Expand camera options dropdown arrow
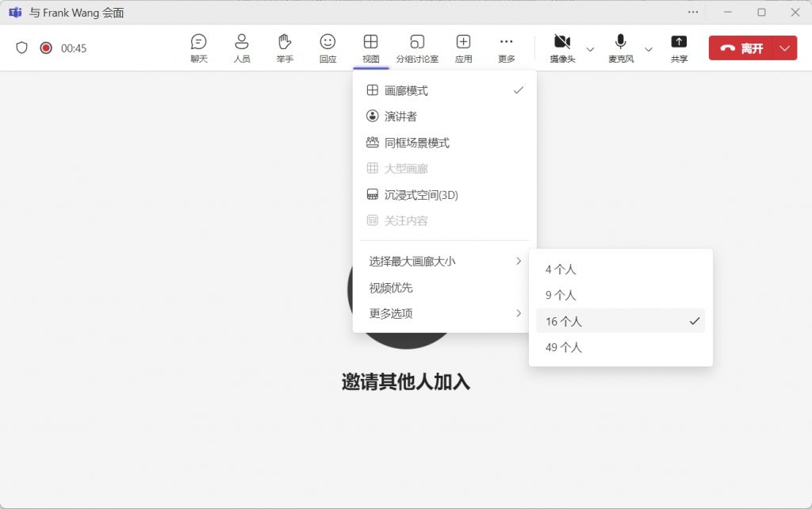This screenshot has height=509, width=812. coord(590,49)
